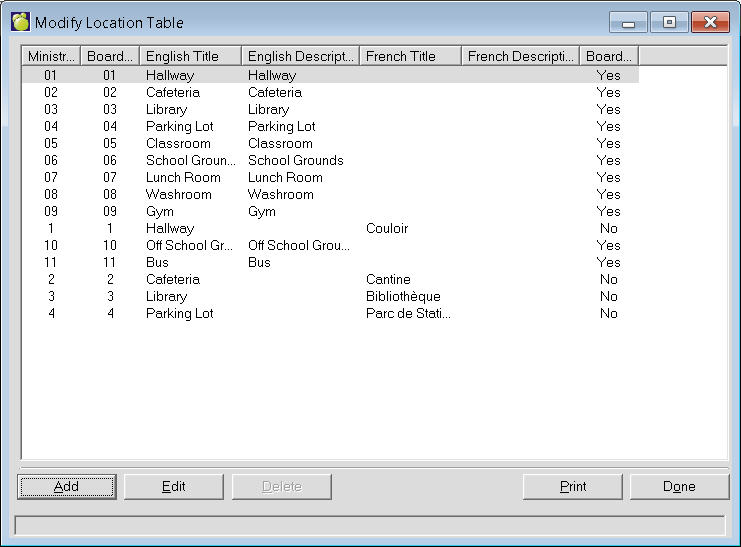741x547 pixels.
Task: Select the Classroom row coded 05
Action: pos(183,144)
